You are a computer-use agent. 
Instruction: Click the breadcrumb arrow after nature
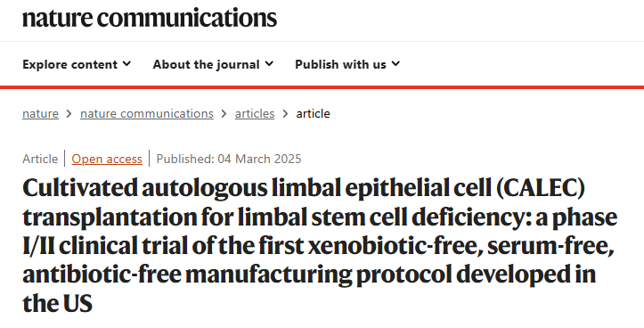pos(69,114)
